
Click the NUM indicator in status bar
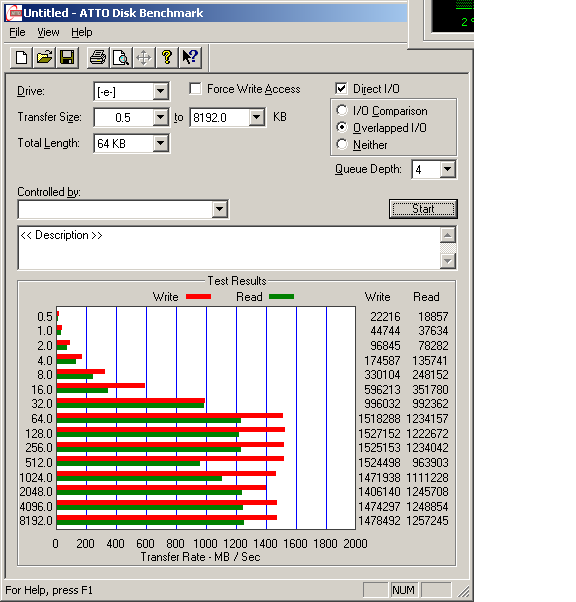(403, 590)
